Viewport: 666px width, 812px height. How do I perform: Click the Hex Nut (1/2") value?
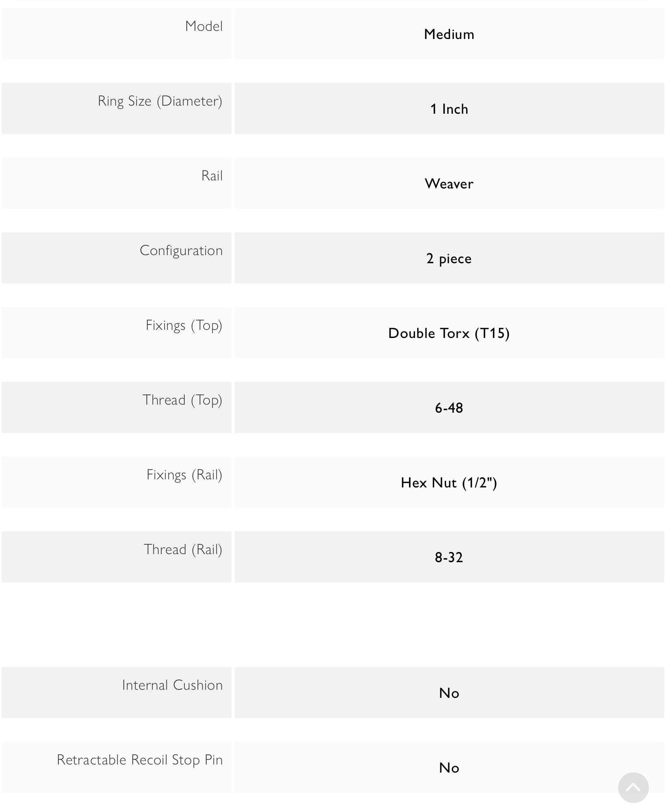click(x=449, y=483)
